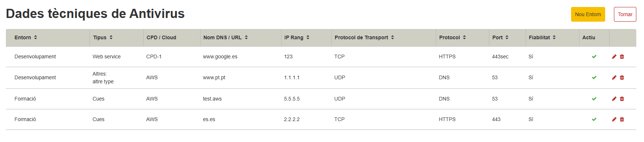Screen dimensions: 644x142
Task: Edit the www.google.es row with pencil icon
Action: tap(614, 57)
